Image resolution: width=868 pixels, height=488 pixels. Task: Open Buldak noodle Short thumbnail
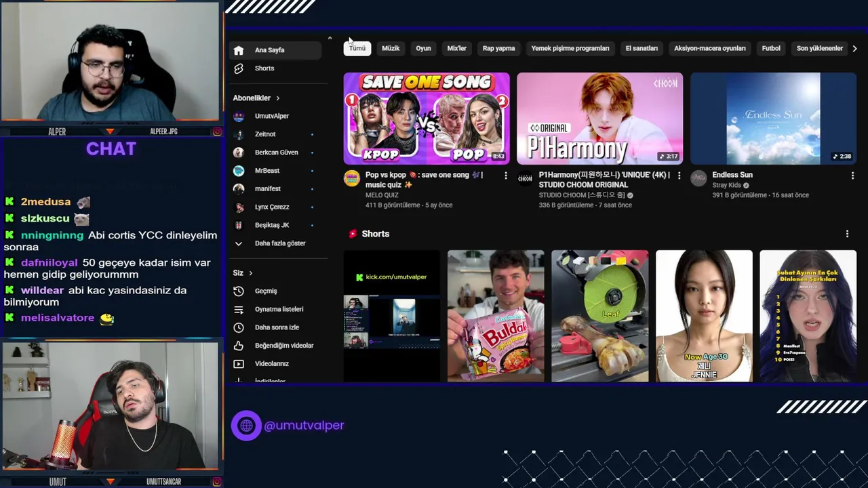point(496,316)
